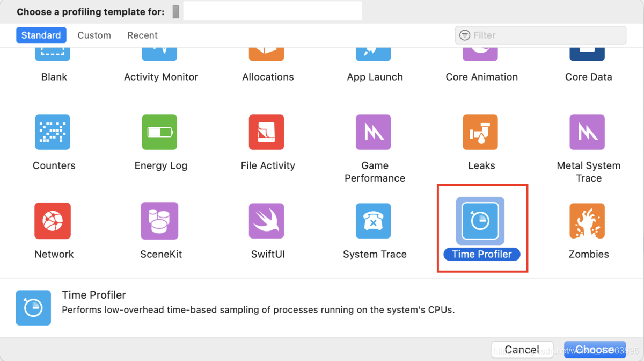The height and width of the screenshot is (361, 644).
Task: Click the File Activity label
Action: (268, 165)
